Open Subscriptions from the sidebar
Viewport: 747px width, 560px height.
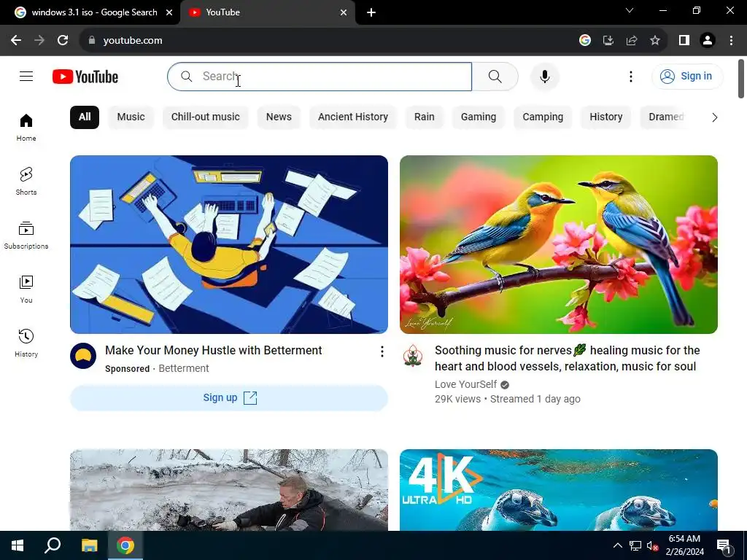(x=26, y=236)
